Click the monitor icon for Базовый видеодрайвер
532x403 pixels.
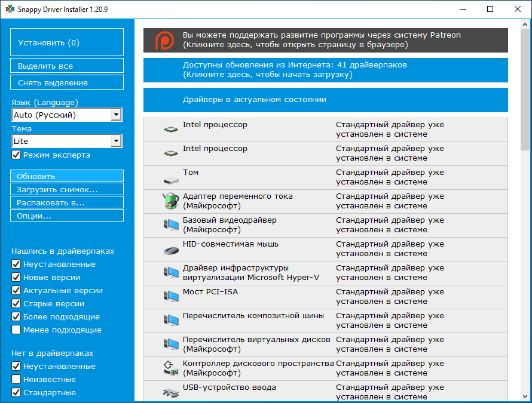pos(171,224)
